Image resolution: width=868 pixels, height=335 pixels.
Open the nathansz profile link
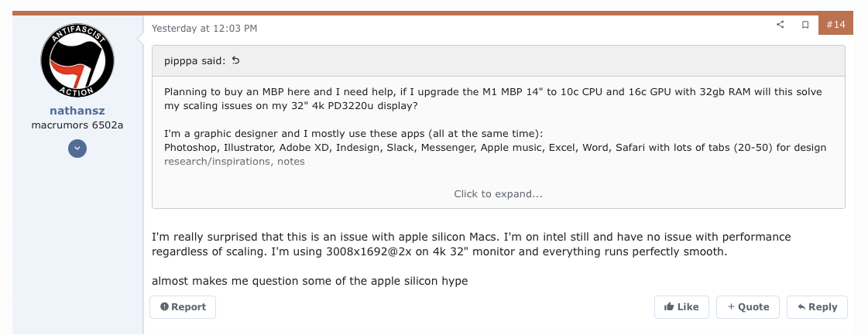[77, 111]
